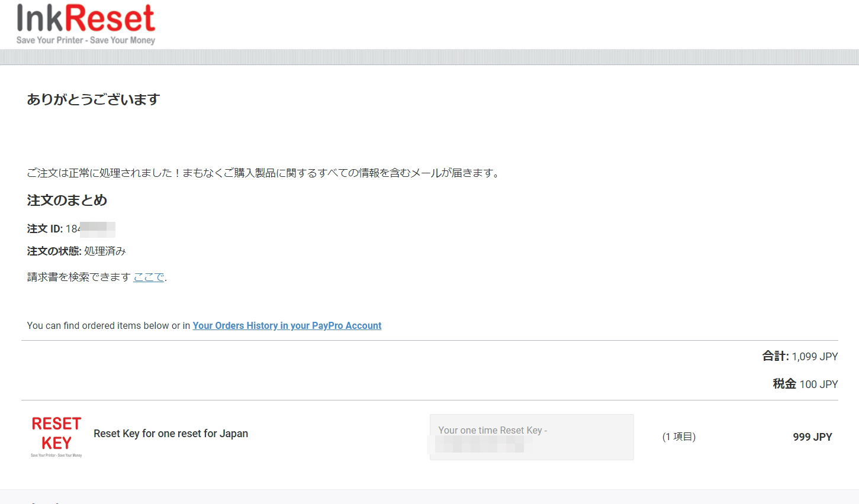Select the tax amount 100 JPY
This screenshot has width=859, height=504.
(819, 385)
